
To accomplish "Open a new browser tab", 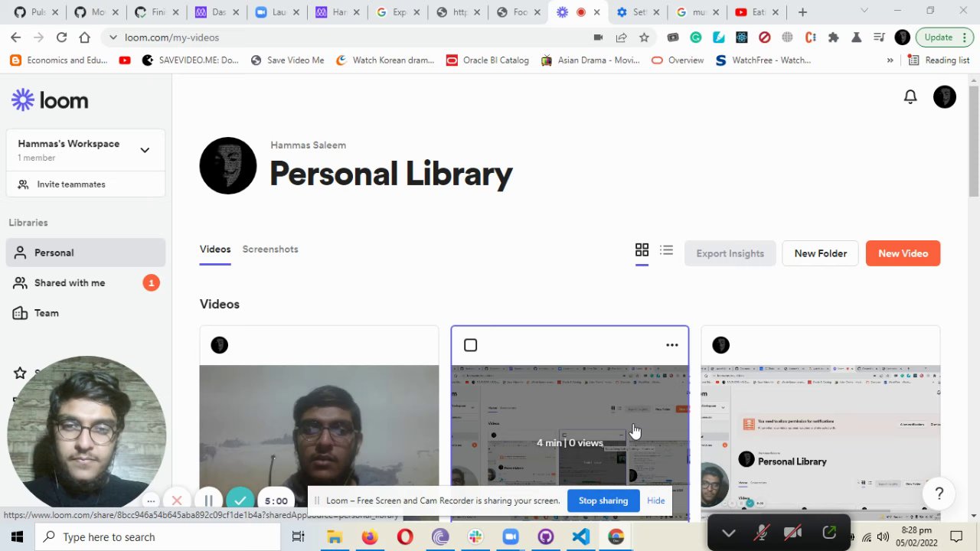I will (x=802, y=12).
